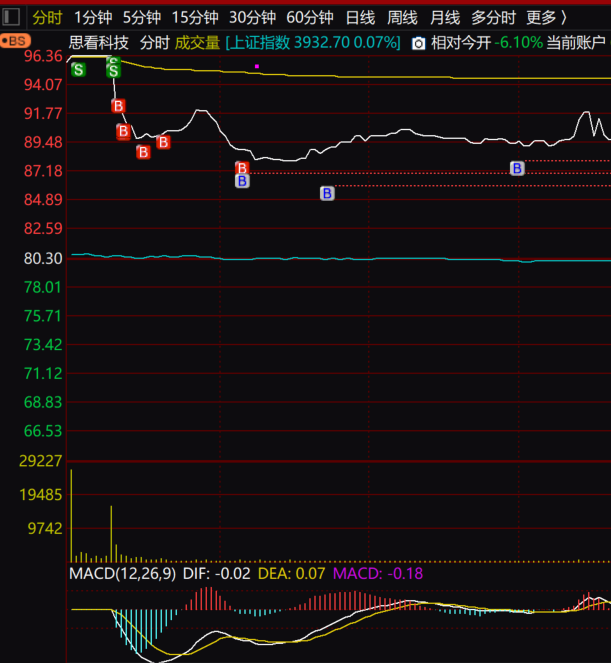611x663 pixels.
Task: Click the red B marker near 91.77
Action: click(118, 106)
